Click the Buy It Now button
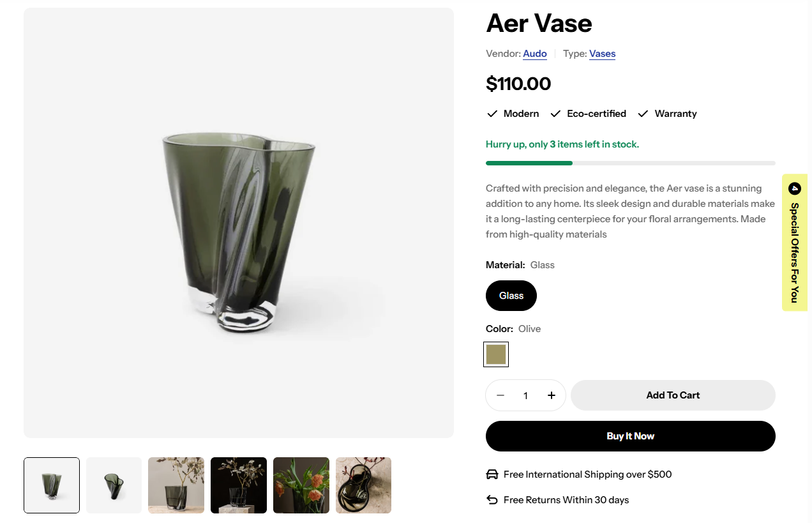812x523 pixels. point(631,436)
